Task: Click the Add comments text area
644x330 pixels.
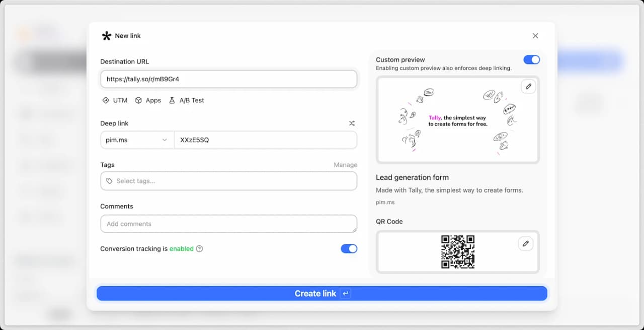Action: [228, 224]
